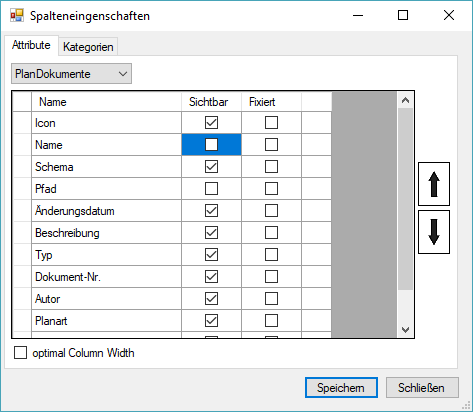The width and height of the screenshot is (473, 412).
Task: Check Fixiert for Pfad row
Action: 271,189
